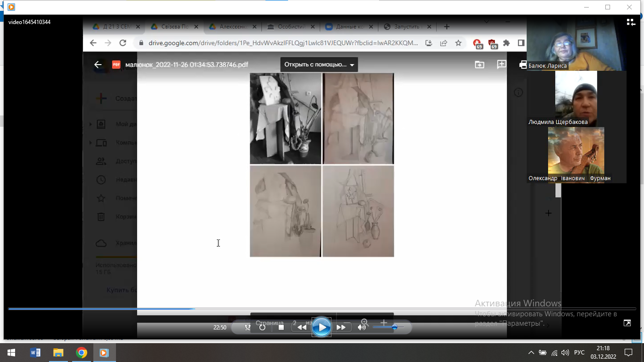
Task: Toggle shuffle mode in player
Action: (248, 327)
